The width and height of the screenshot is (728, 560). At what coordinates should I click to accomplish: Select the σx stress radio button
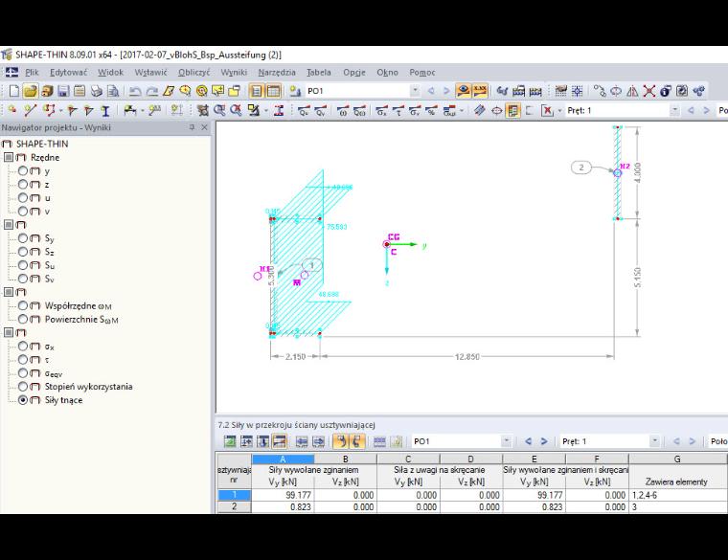coord(23,347)
